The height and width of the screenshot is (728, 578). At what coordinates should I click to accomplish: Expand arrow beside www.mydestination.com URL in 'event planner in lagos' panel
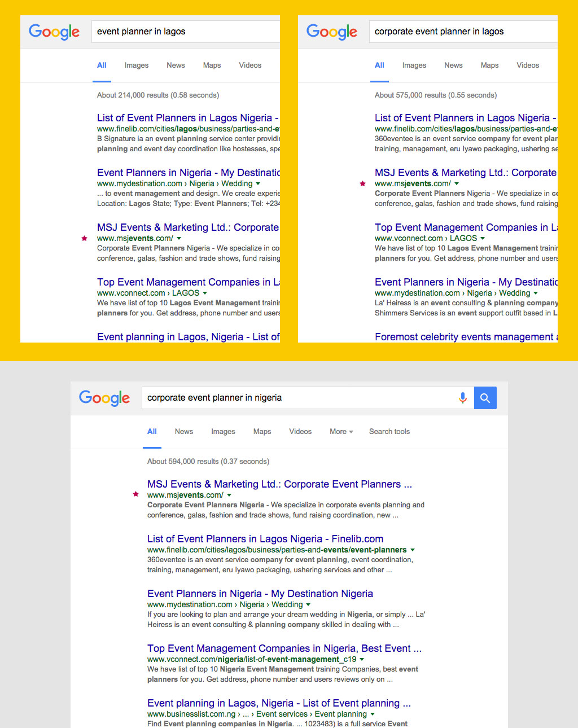pos(258,184)
